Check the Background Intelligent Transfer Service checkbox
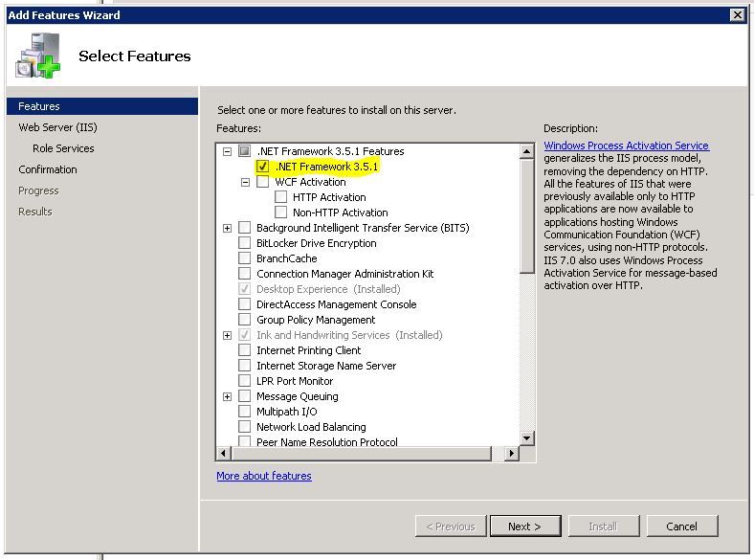 pos(244,228)
